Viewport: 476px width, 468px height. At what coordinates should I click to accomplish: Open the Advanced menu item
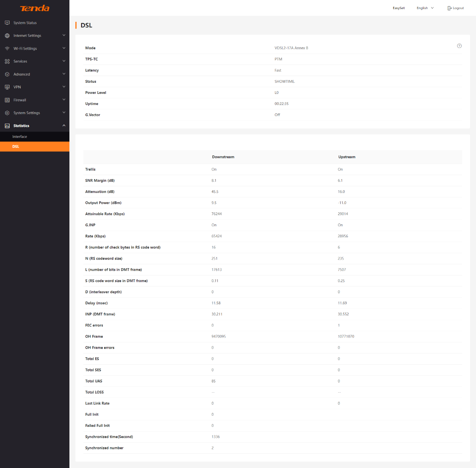tap(35, 74)
